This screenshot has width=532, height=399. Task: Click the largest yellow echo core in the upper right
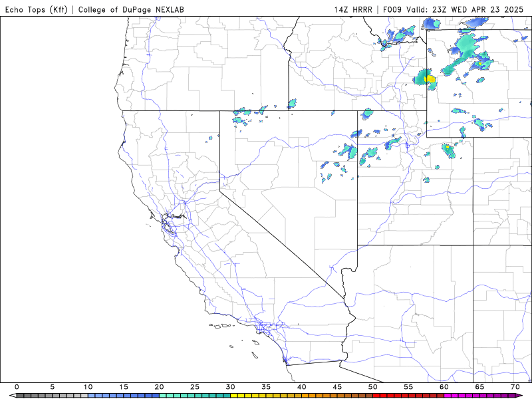tap(430, 79)
